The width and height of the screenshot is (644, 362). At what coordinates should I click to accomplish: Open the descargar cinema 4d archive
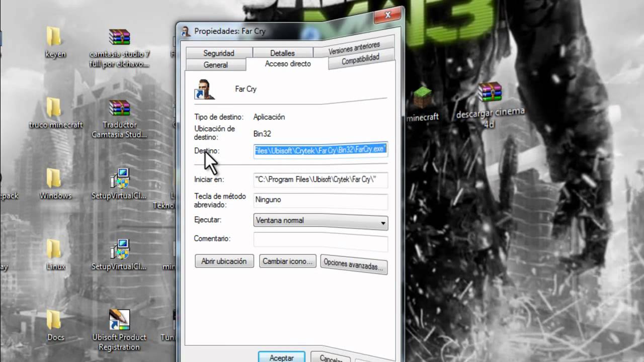pos(490,92)
